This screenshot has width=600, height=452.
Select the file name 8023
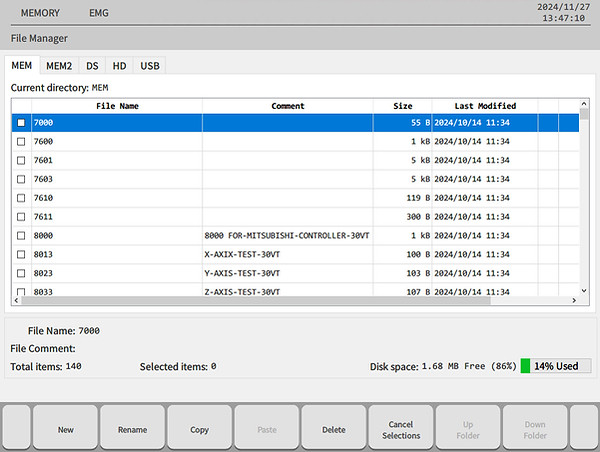[43, 273]
